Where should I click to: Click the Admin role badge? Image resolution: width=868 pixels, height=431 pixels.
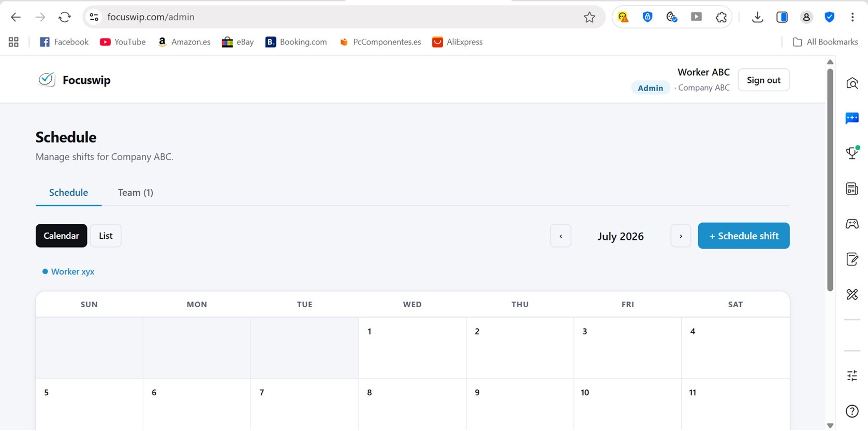(650, 88)
